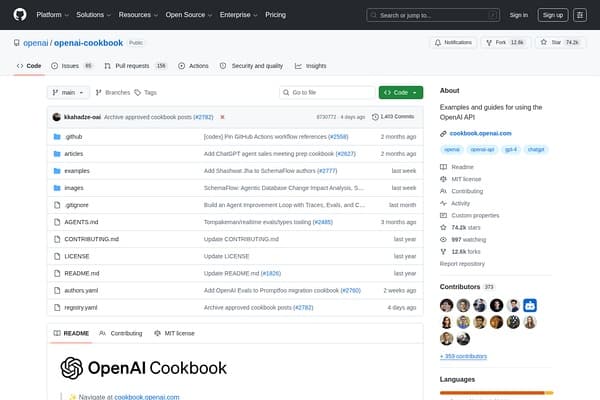Open the appearance settings icon in header
Screen dimensions: 600x400
click(x=580, y=15)
